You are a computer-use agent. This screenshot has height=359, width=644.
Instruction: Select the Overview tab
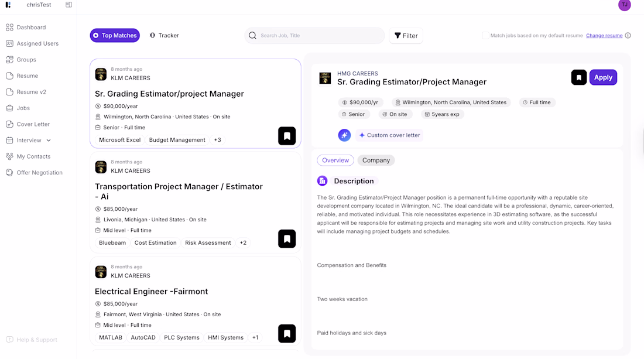pos(335,160)
